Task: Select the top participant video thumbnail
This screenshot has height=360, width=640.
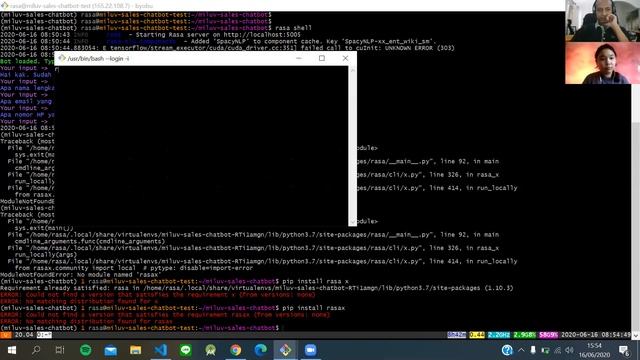Action: [602, 21]
